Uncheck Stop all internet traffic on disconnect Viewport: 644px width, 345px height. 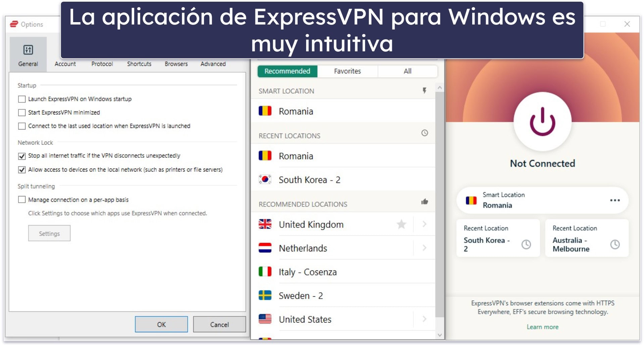point(22,156)
